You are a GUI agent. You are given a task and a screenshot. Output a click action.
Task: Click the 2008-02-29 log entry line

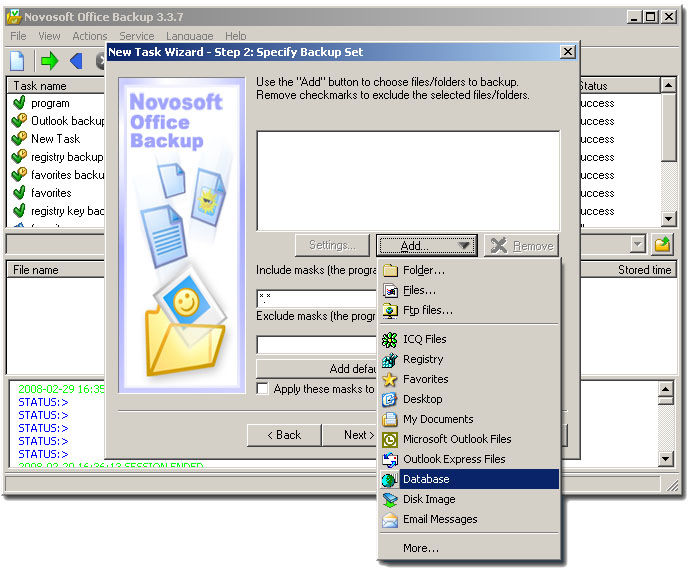click(61, 389)
